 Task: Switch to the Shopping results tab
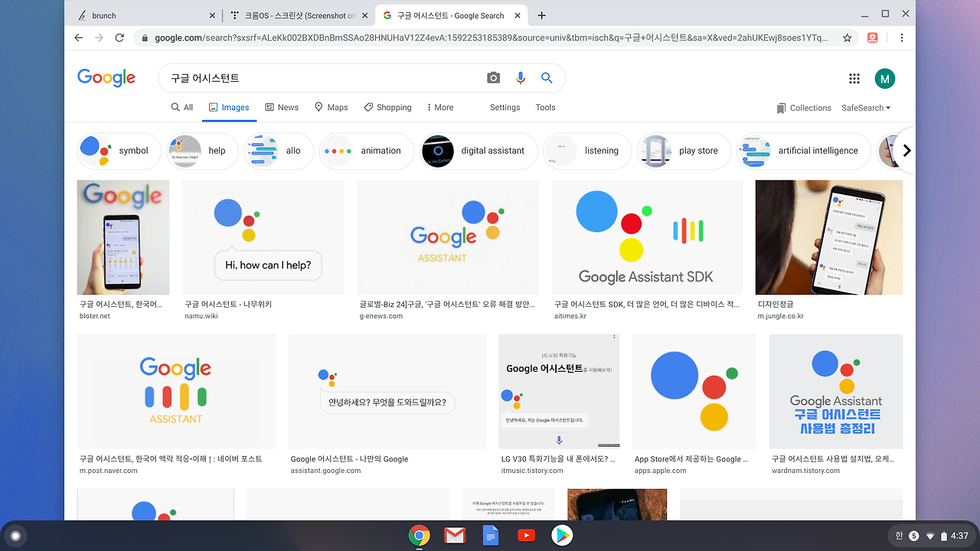point(387,107)
